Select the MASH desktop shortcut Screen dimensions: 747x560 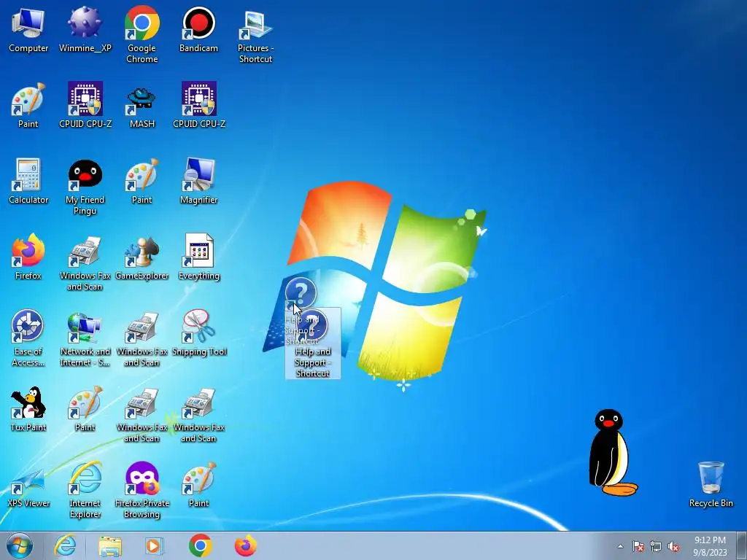(x=142, y=106)
